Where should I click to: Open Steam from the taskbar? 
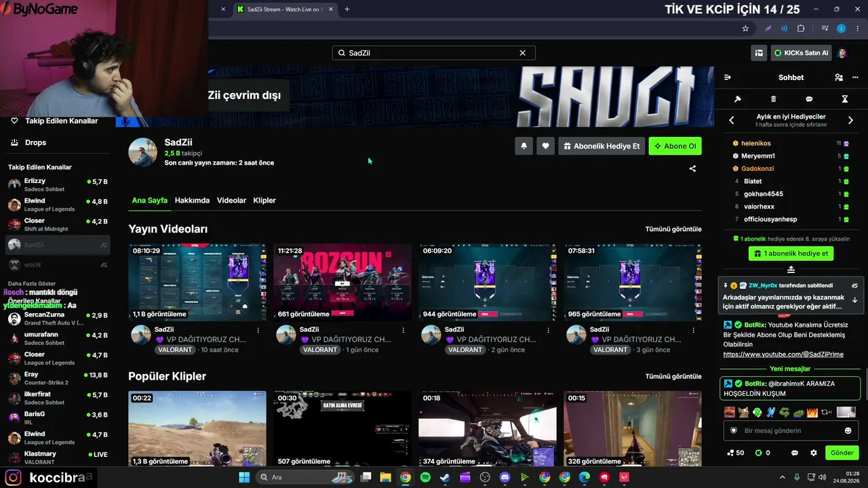[x=445, y=477]
